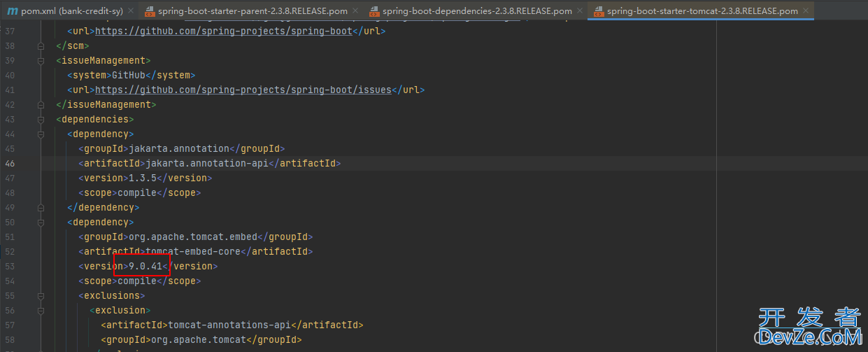
Task: Click the version value 9.0.41
Action: (x=145, y=266)
